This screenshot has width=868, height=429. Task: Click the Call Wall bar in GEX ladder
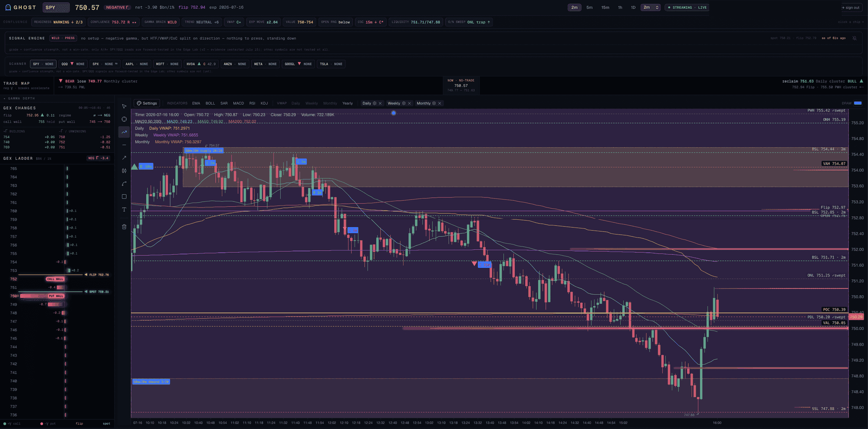[55, 279]
